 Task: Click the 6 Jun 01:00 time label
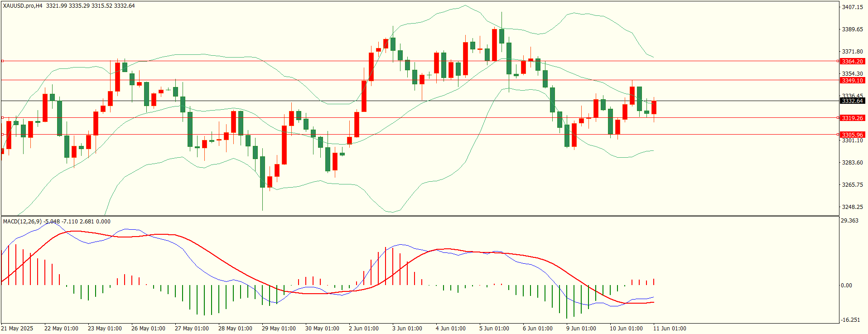pyautogui.click(x=538, y=329)
